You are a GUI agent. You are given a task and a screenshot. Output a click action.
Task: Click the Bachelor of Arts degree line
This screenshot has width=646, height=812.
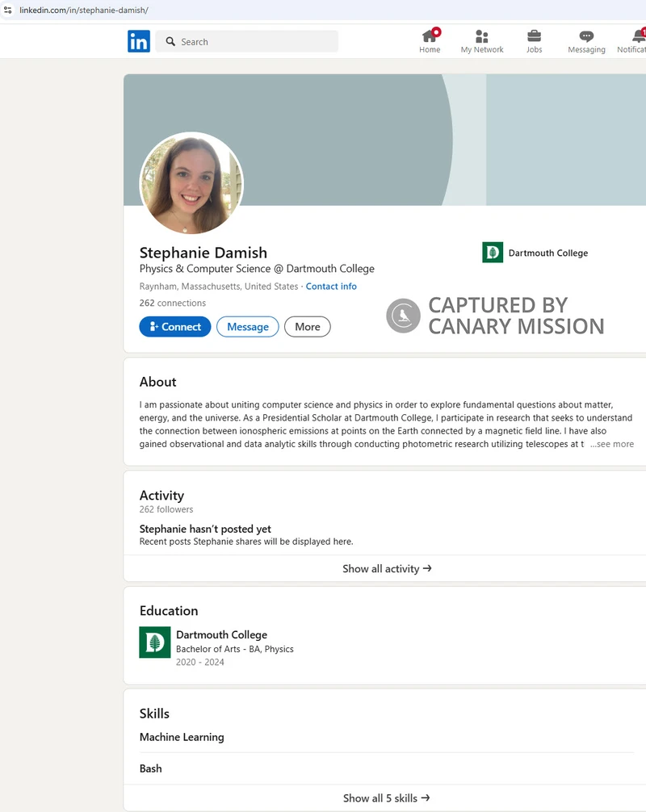(x=235, y=649)
